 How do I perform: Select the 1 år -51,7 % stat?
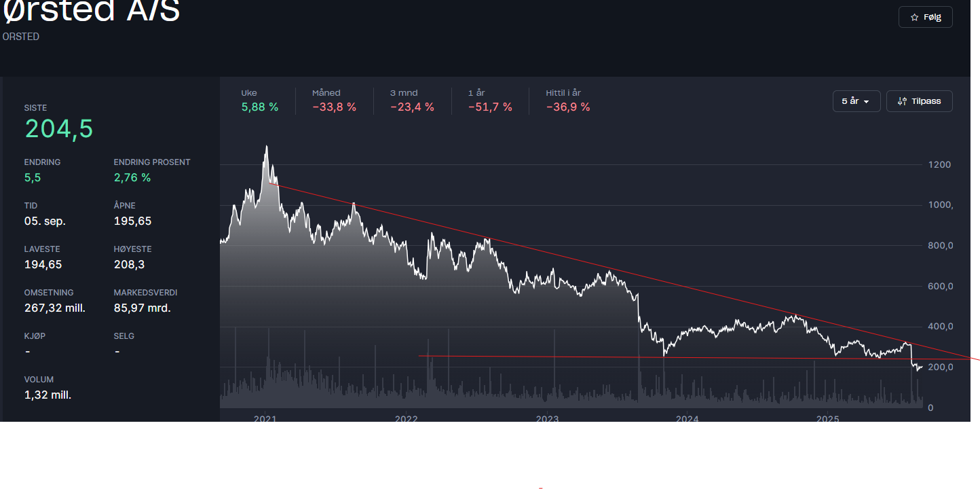[490, 101]
